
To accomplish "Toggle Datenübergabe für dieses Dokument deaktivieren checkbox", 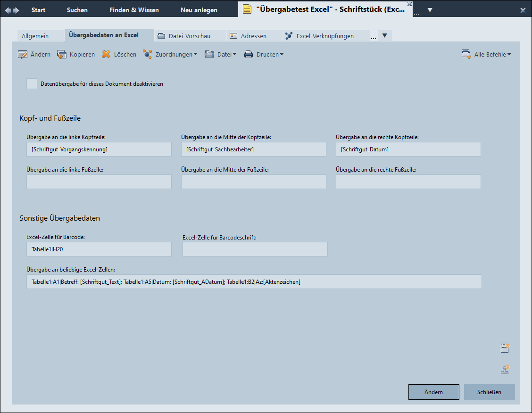I will 32,84.
